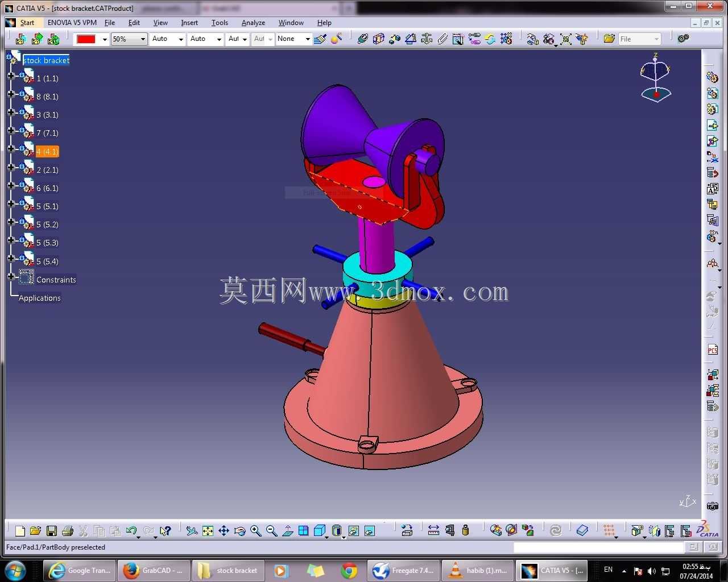Open the stock bracket folder in taskbar
The height and width of the screenshot is (582, 728).
(x=227, y=570)
